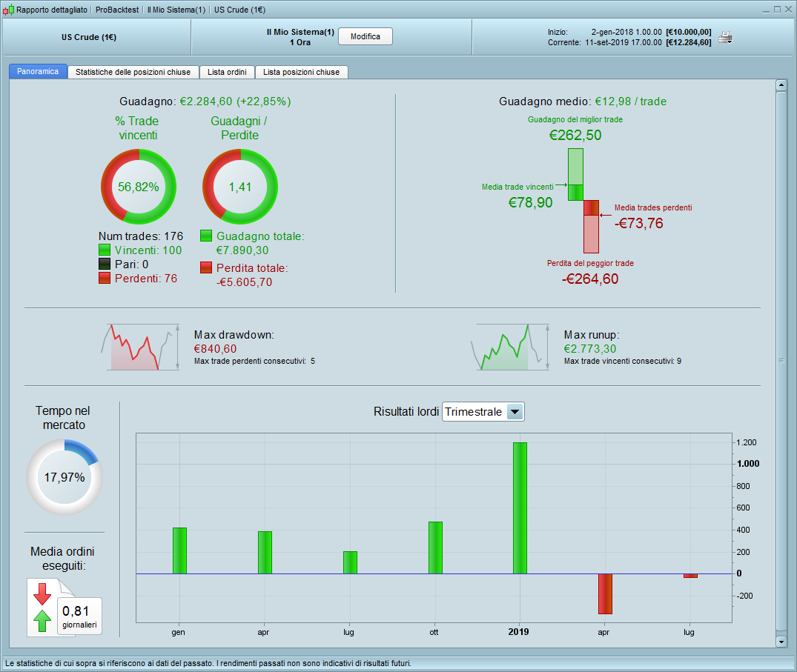Click the -€73,76 average losing value

[x=639, y=224]
